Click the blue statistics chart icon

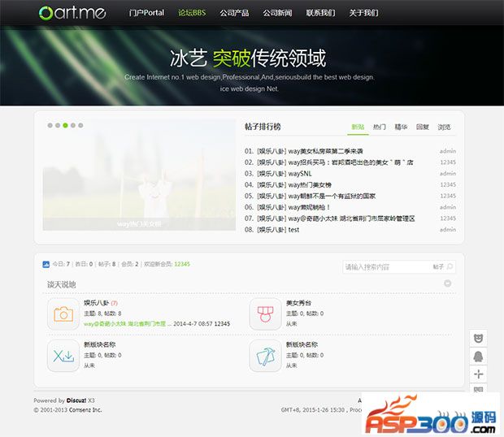(x=46, y=264)
